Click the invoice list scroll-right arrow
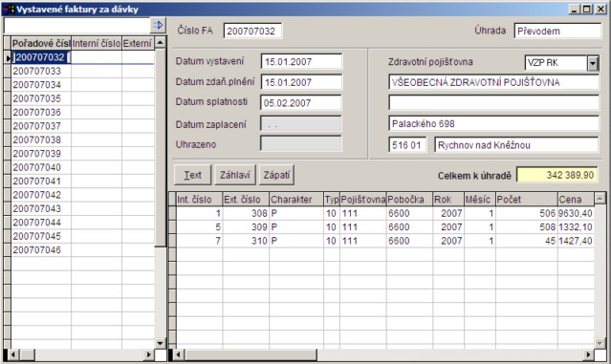 148,354
